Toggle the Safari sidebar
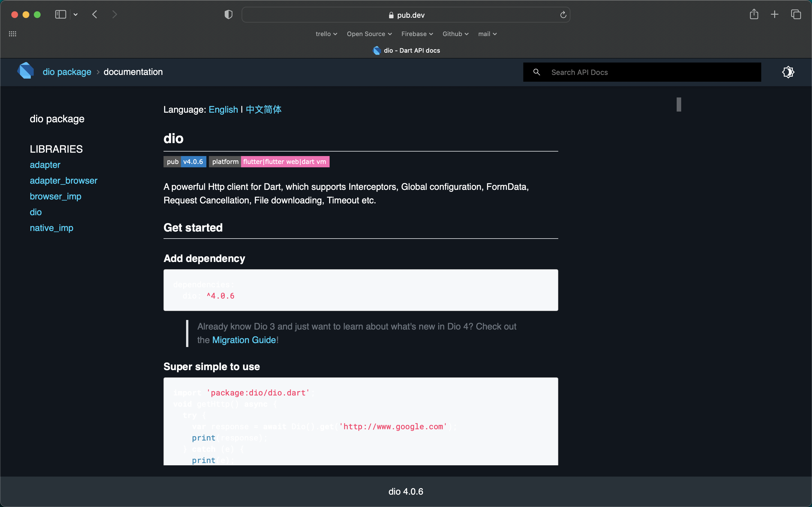The width and height of the screenshot is (812, 507). coord(60,14)
